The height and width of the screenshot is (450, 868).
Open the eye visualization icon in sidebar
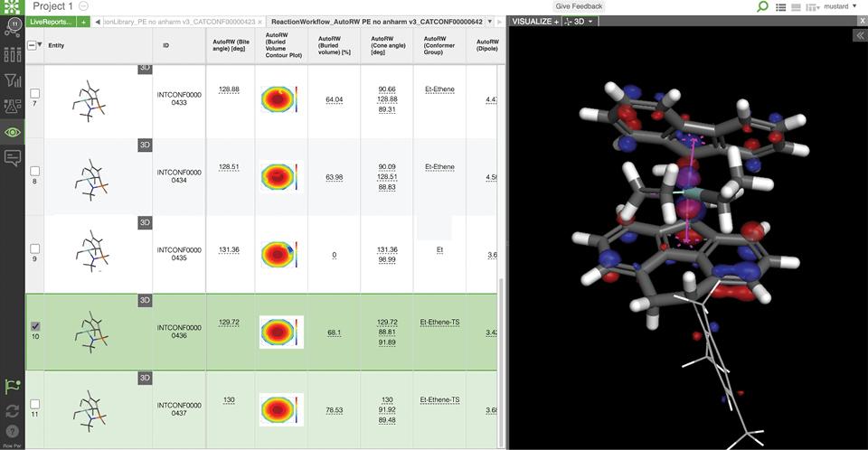coord(13,132)
